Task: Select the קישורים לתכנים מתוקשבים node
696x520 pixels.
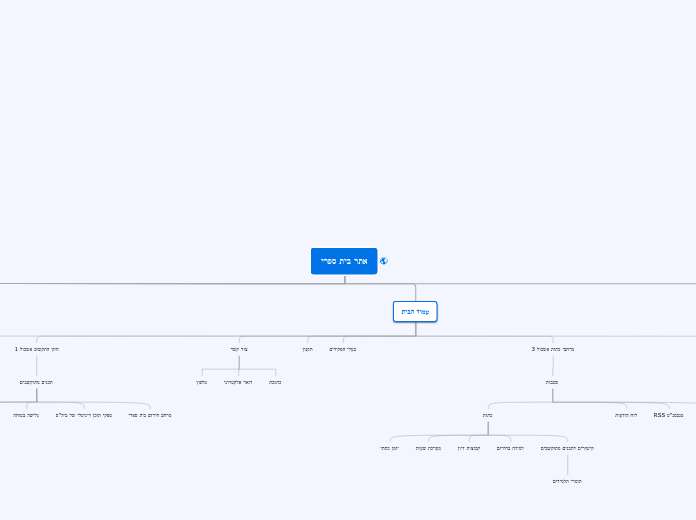Action: (567, 449)
